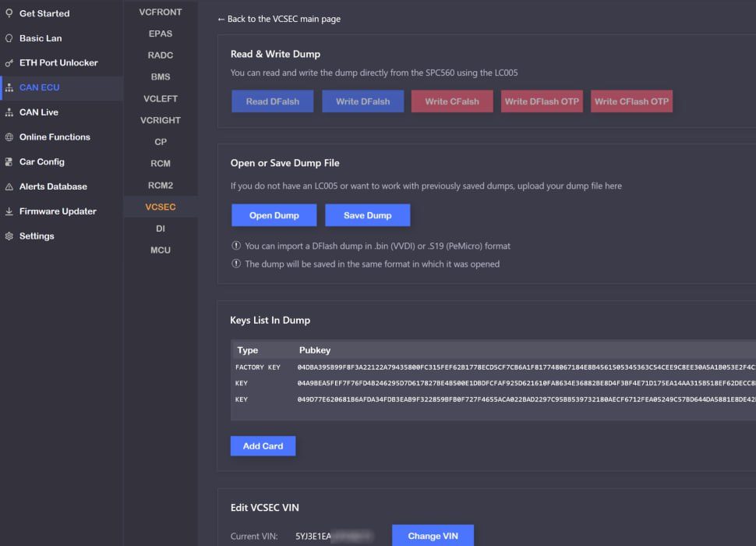Viewport: 756px width, 546px height.
Task: Click the CAN Live sidebar icon
Action: coord(9,112)
